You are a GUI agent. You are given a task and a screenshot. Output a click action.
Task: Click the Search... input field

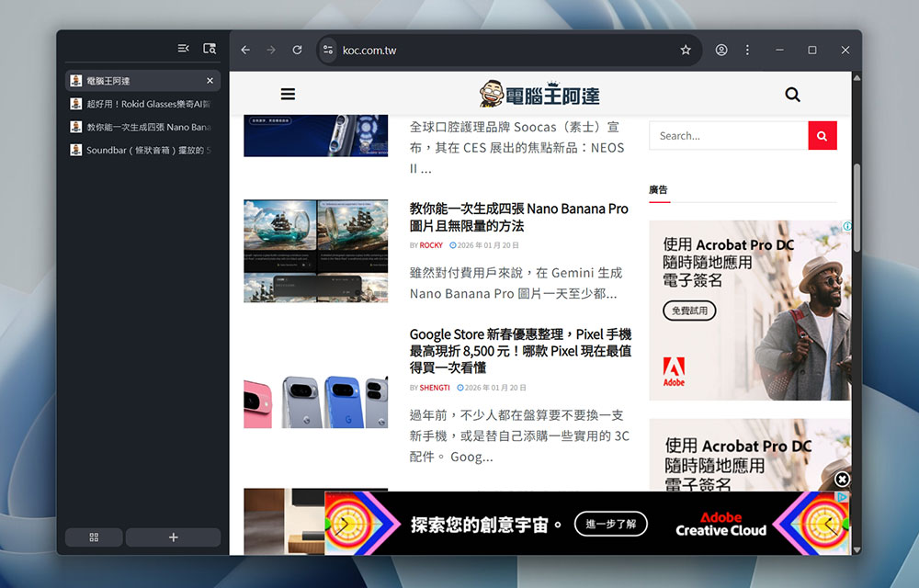tap(726, 135)
